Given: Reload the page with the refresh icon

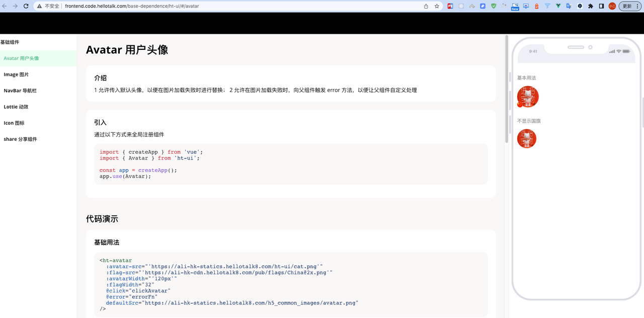Looking at the screenshot, I should coord(26,6).
